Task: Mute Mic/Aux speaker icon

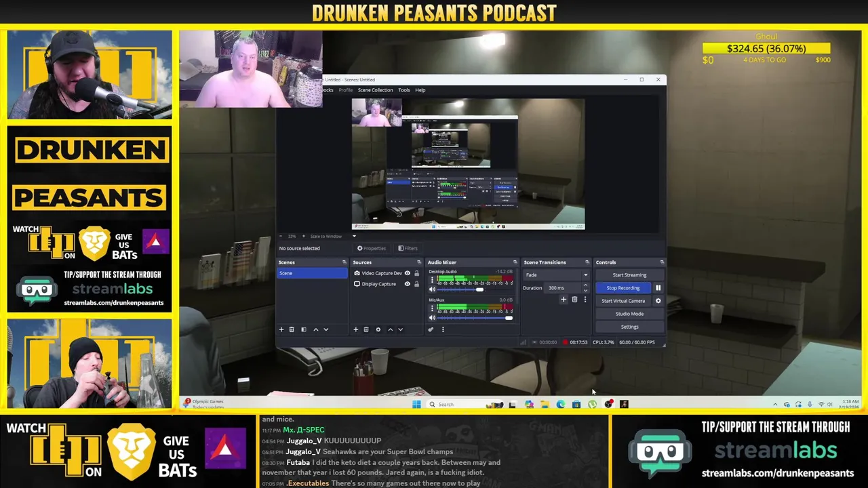Action: tap(432, 318)
